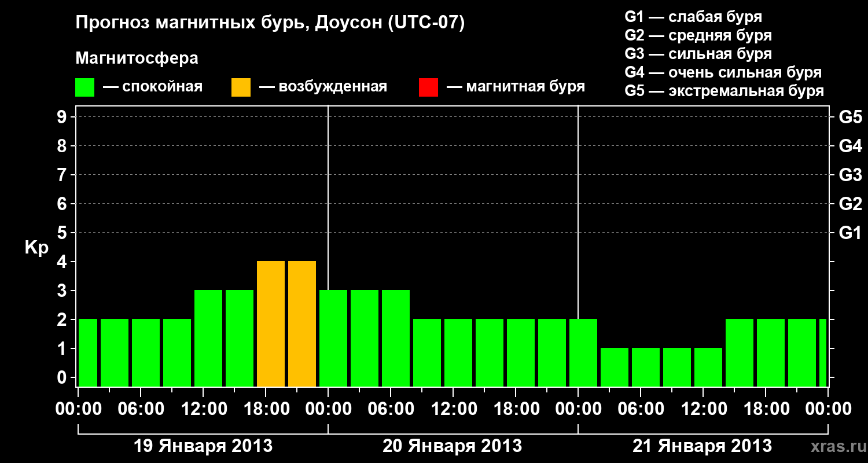The height and width of the screenshot is (463, 868).
Task: Click the '18:00' time label under 19 Января
Action: click(x=266, y=409)
